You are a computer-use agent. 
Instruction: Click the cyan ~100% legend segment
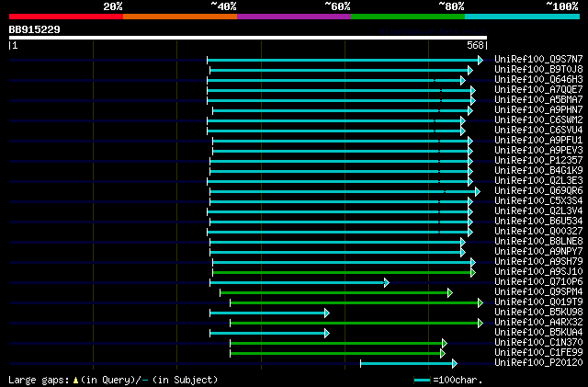click(523, 17)
